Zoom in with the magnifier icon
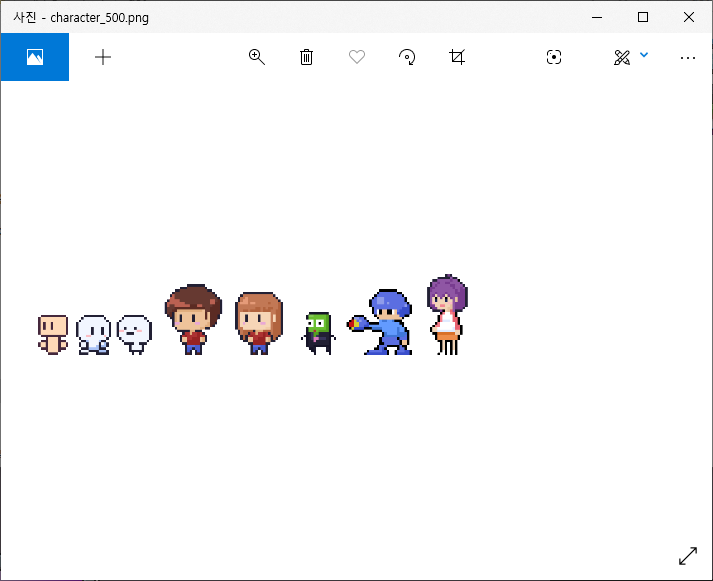The height and width of the screenshot is (581, 713). coord(256,57)
